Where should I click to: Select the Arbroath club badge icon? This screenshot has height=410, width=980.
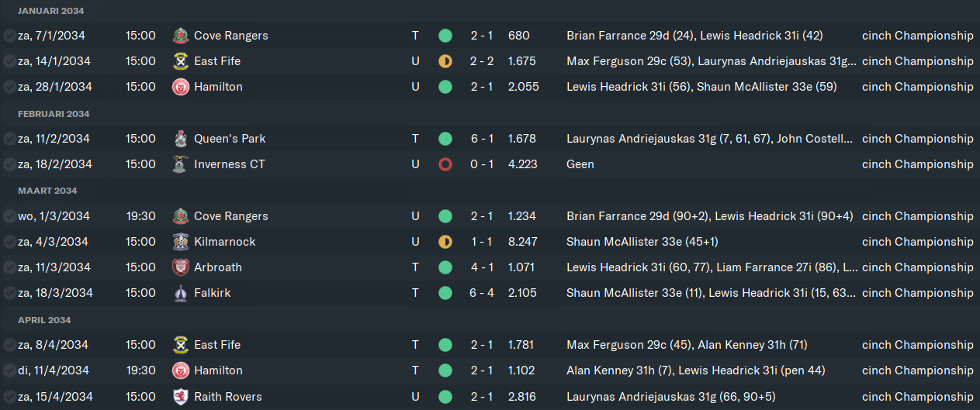(180, 267)
